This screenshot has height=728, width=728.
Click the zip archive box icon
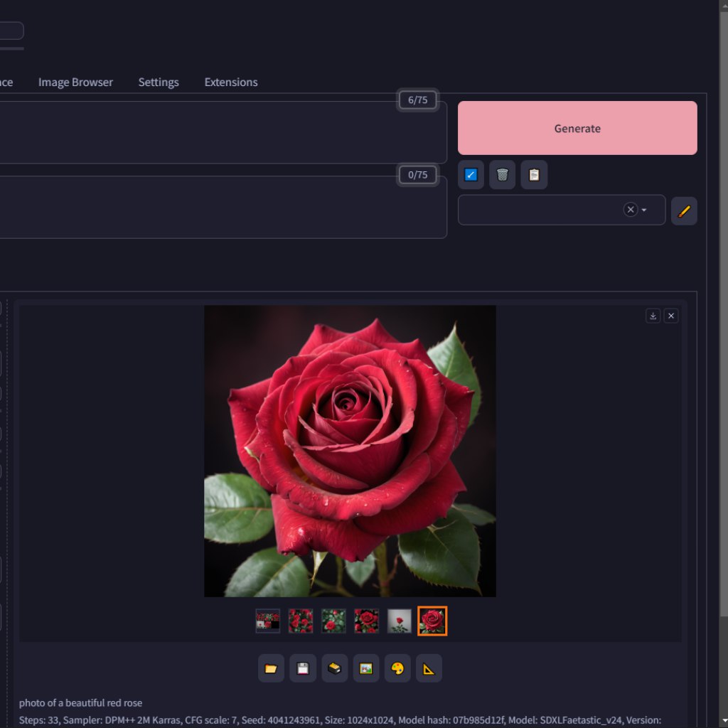click(334, 668)
